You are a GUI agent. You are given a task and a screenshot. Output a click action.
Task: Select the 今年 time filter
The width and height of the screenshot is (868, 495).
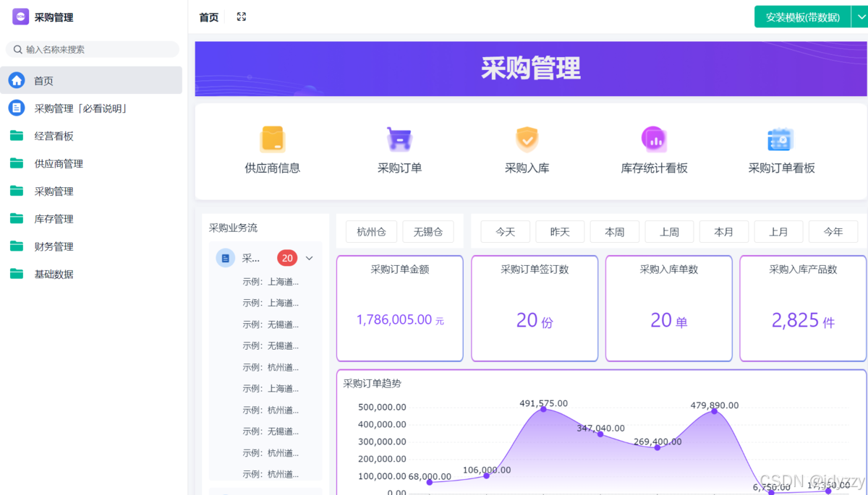(833, 232)
